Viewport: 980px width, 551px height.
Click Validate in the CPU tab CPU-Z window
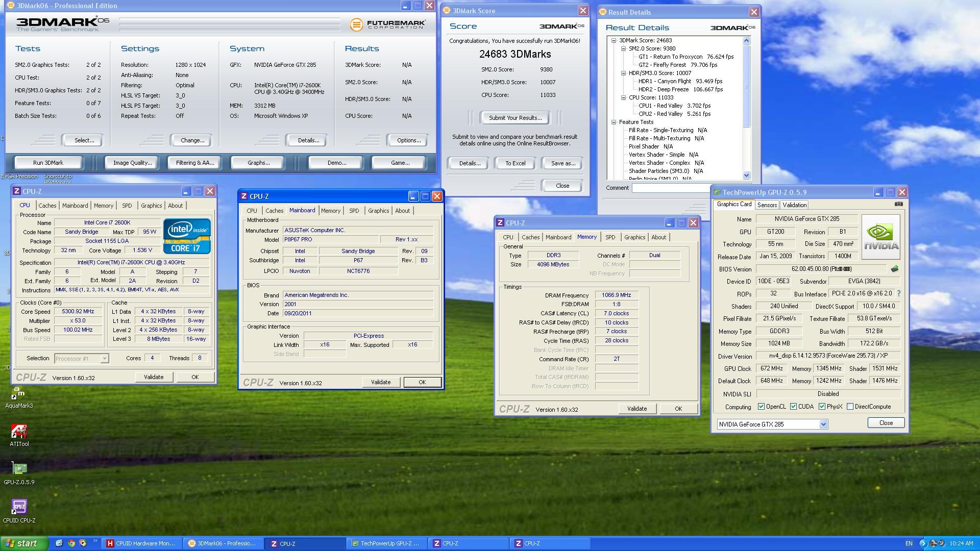click(x=154, y=377)
